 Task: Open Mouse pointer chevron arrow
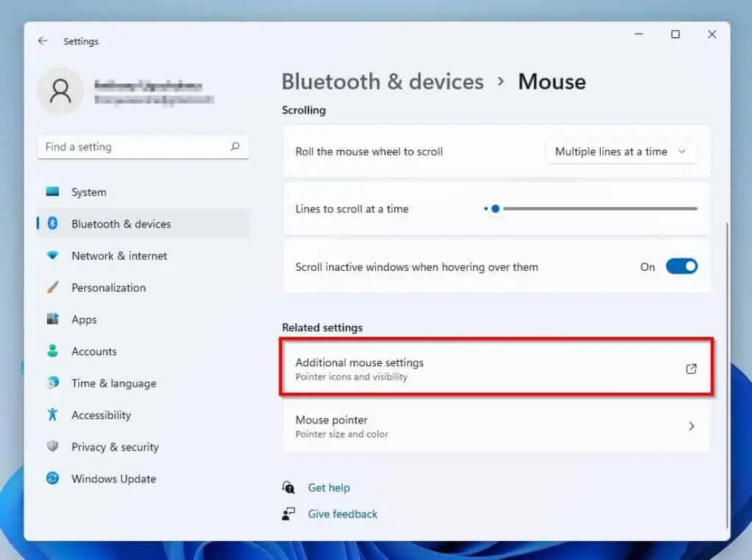pos(691,426)
